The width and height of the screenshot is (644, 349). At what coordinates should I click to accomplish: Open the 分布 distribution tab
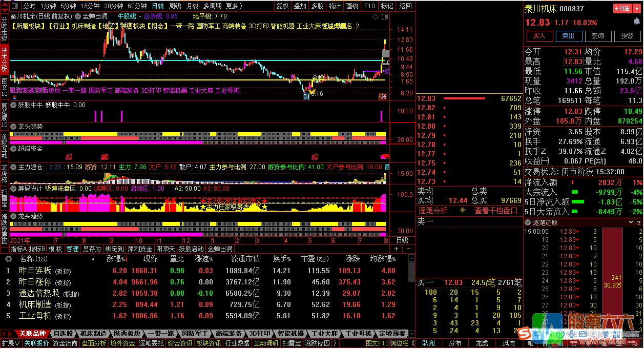point(455,343)
